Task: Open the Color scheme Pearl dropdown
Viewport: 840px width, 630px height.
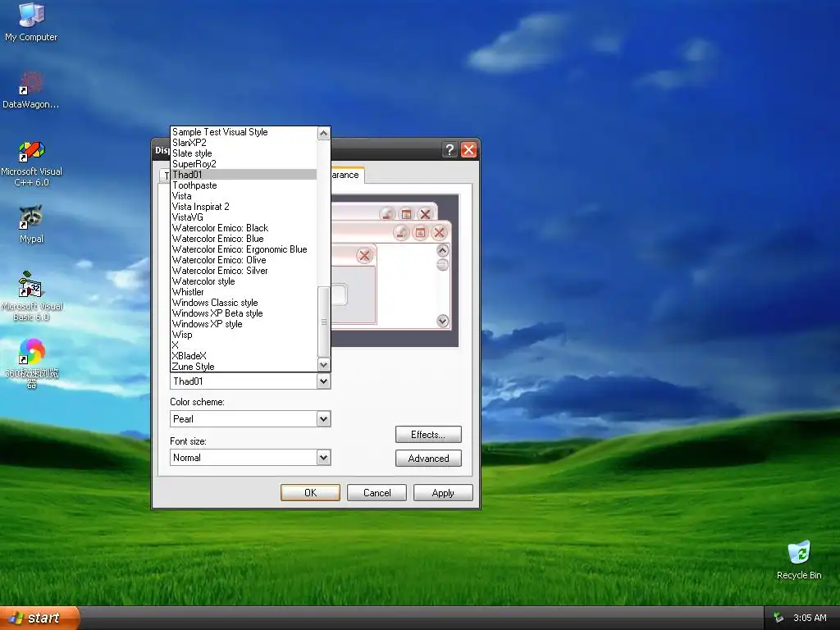Action: (323, 419)
